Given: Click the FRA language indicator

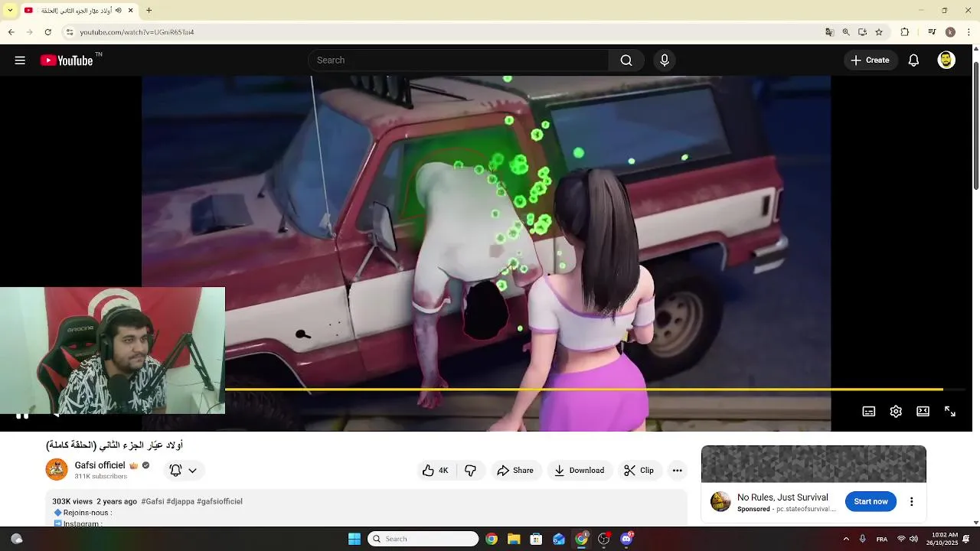Looking at the screenshot, I should [x=882, y=539].
